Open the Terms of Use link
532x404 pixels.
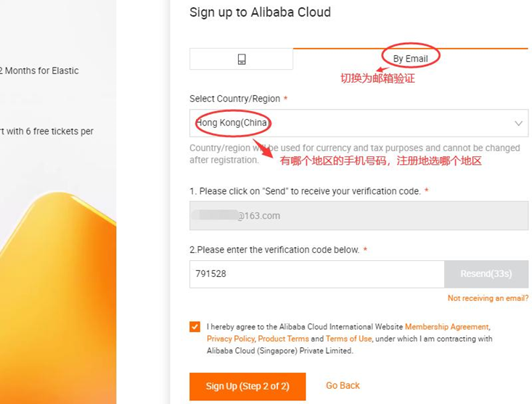(348, 339)
